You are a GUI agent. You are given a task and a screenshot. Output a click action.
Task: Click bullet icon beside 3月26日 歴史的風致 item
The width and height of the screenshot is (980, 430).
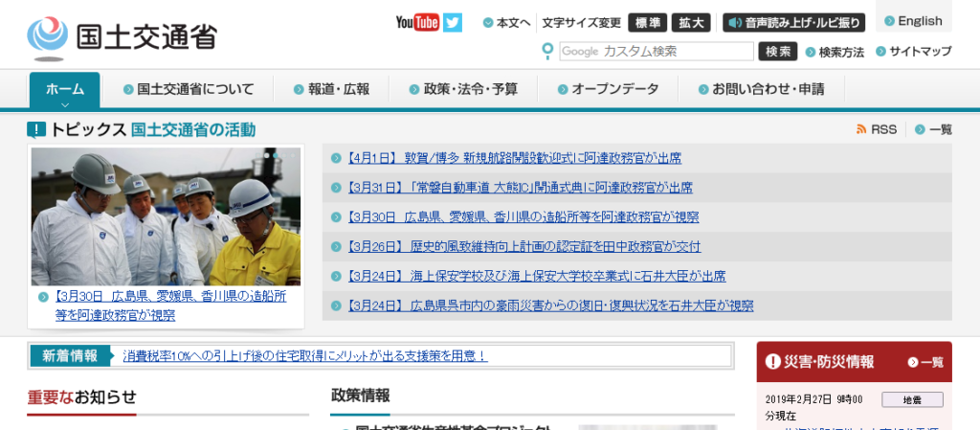coord(336,246)
